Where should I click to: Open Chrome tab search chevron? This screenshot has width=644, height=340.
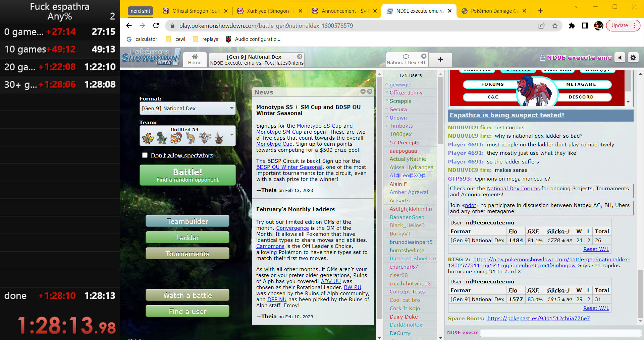(x=576, y=7)
